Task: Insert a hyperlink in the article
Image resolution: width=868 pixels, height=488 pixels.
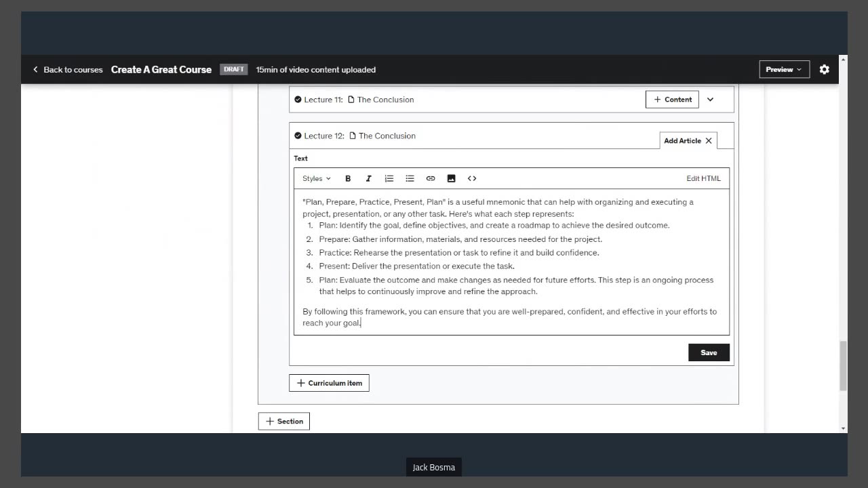Action: (x=431, y=178)
